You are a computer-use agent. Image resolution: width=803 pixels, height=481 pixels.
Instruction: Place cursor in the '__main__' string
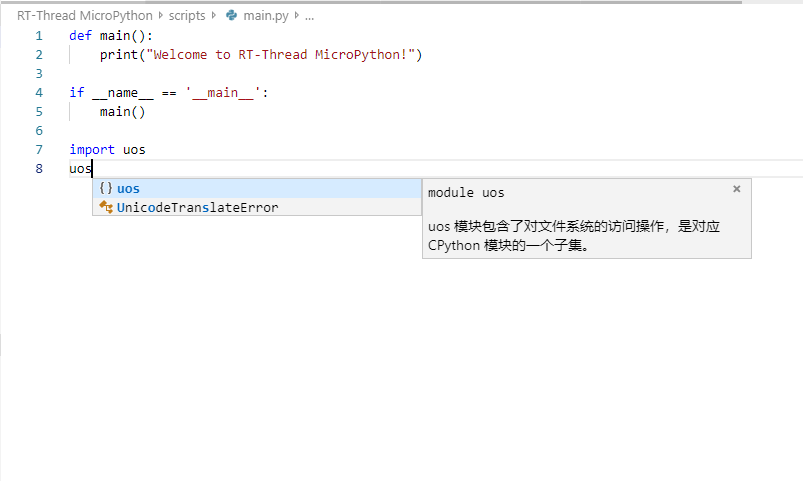pyautogui.click(x=223, y=92)
